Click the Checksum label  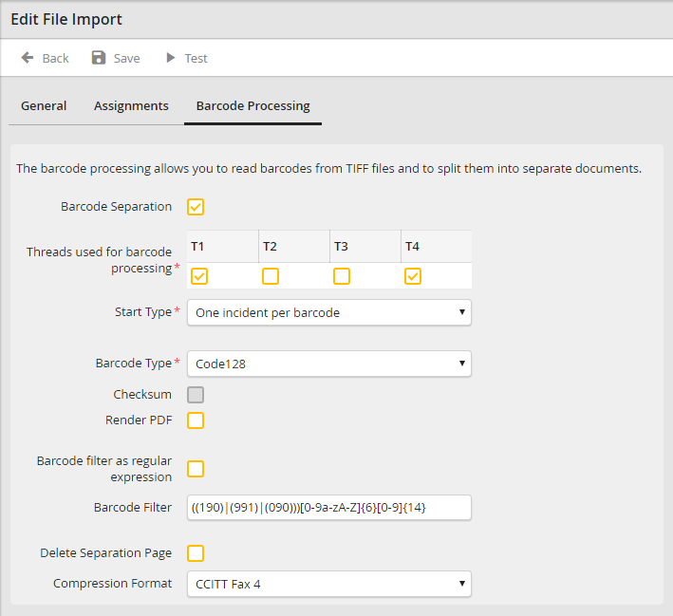click(142, 394)
